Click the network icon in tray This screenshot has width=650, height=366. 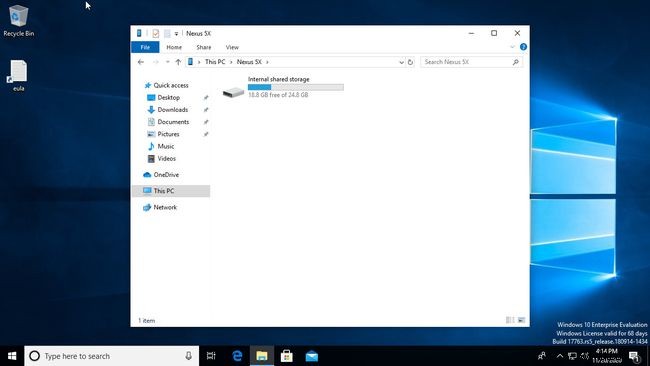click(x=572, y=356)
